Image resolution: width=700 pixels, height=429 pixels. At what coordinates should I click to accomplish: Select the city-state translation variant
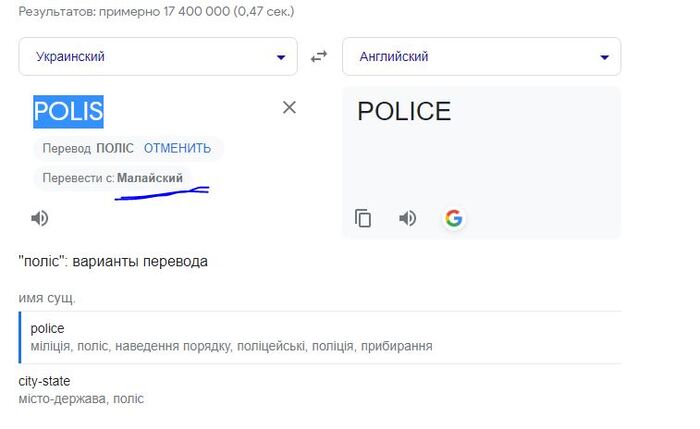(x=44, y=381)
